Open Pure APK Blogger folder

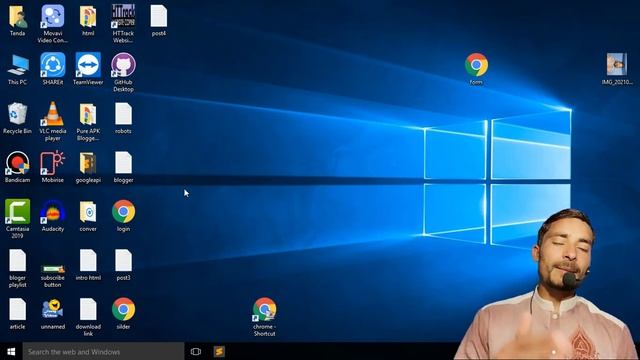(88, 114)
